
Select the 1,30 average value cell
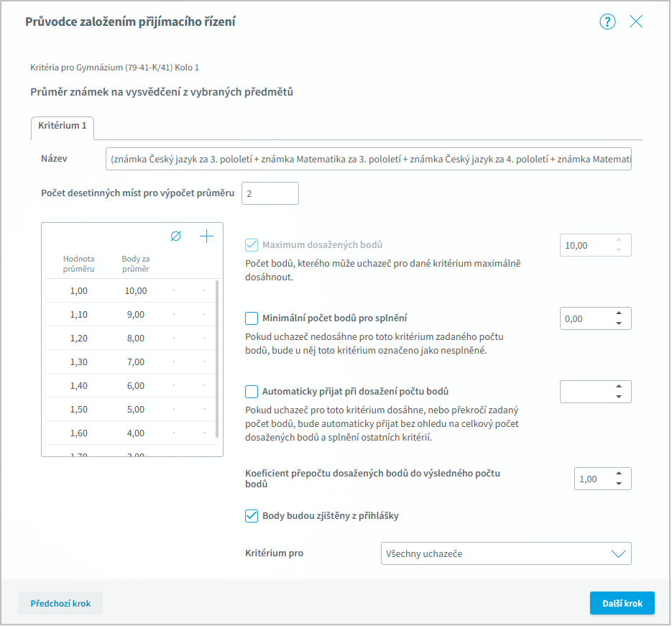[x=78, y=362]
